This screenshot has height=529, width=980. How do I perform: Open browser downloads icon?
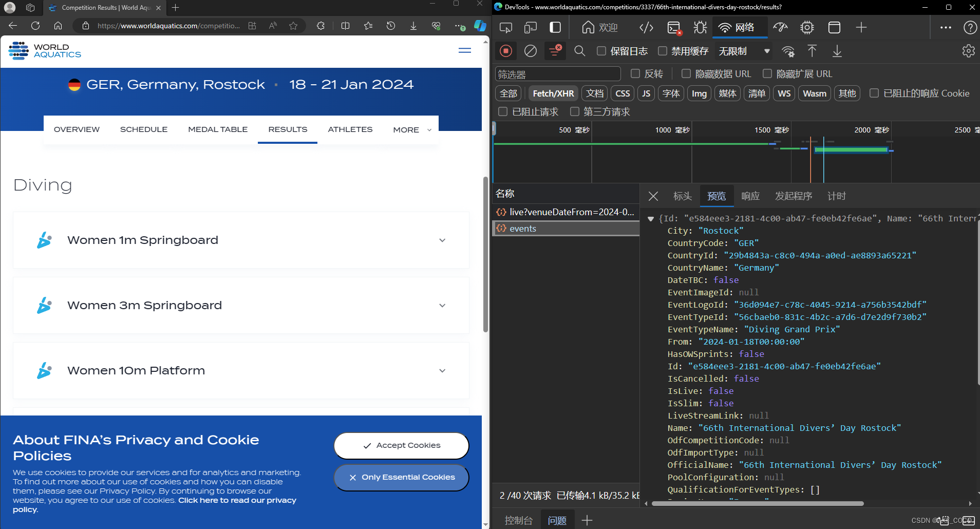coord(413,26)
